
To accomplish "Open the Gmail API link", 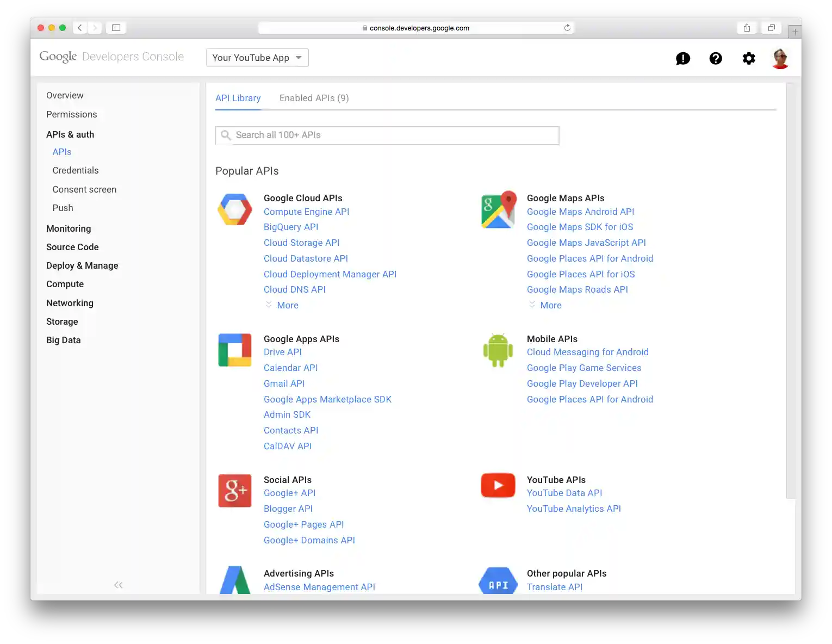I will tap(284, 383).
